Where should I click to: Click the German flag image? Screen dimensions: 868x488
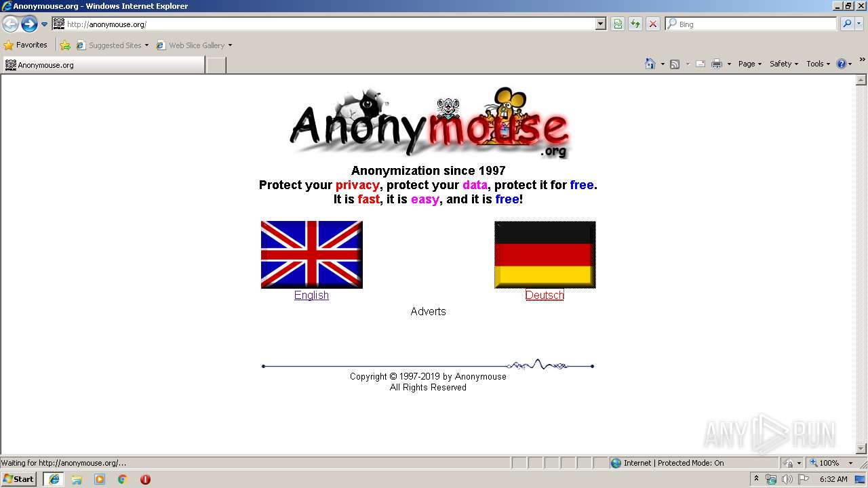545,254
